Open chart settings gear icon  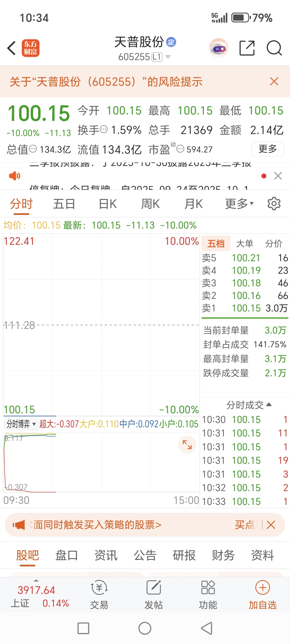(274, 204)
